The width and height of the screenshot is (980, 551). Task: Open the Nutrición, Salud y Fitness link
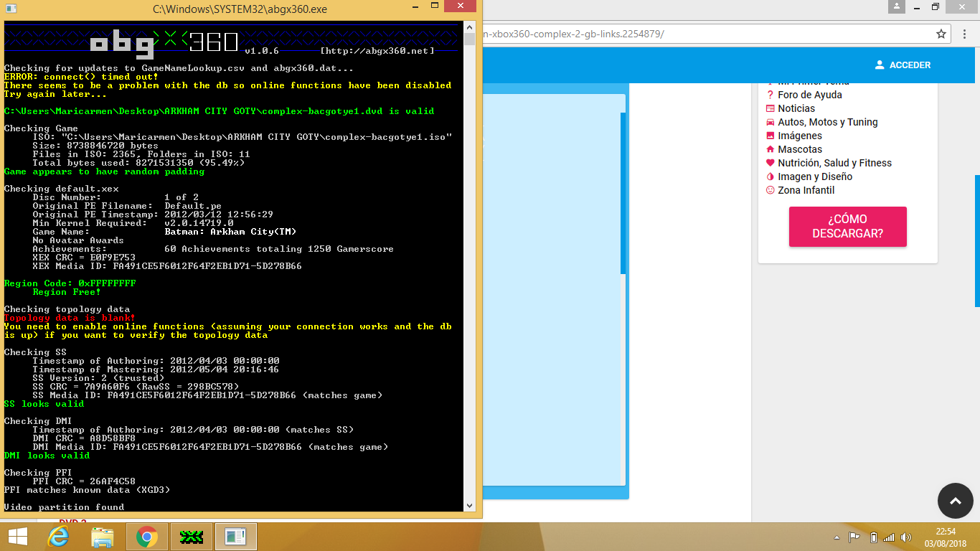tap(834, 163)
